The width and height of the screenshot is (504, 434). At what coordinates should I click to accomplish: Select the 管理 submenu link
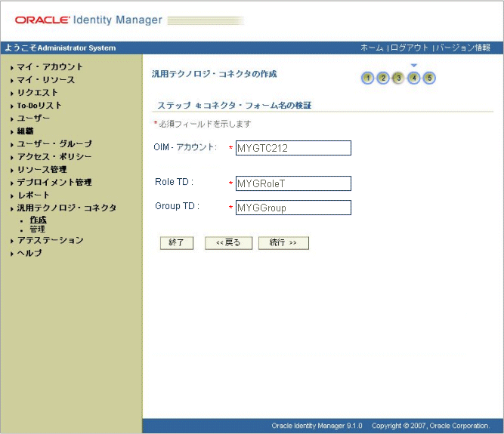coord(37,229)
